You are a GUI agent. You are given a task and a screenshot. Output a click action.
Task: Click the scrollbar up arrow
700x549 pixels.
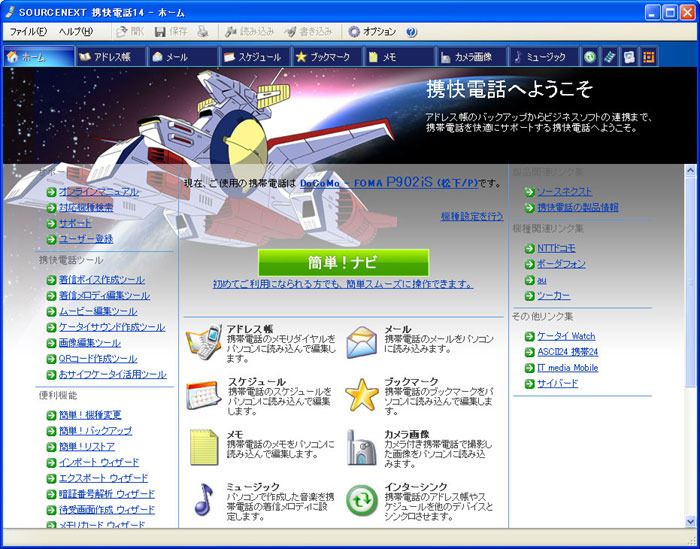click(690, 170)
